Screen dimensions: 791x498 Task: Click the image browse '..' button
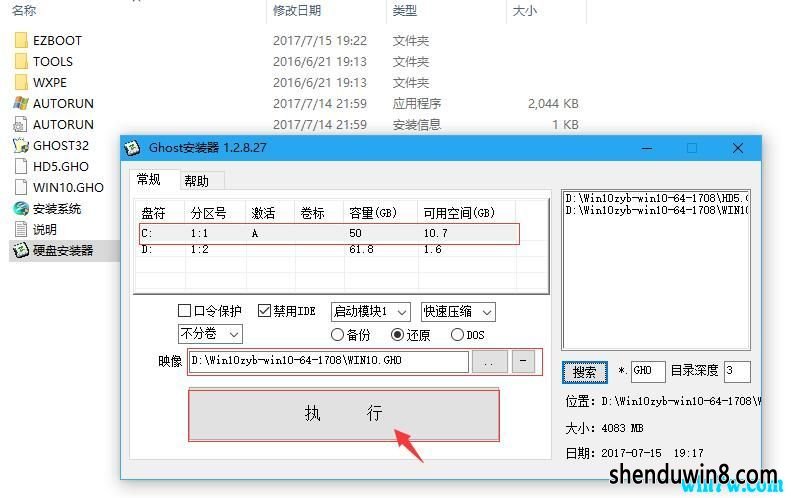click(489, 362)
